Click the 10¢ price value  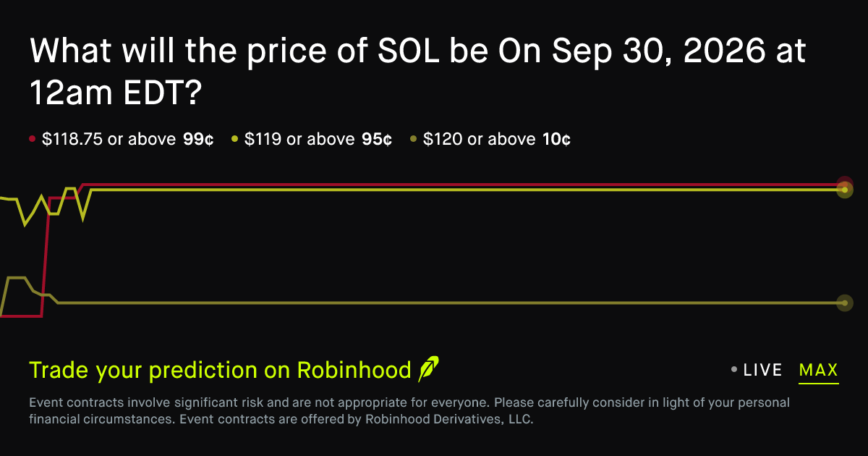[556, 139]
